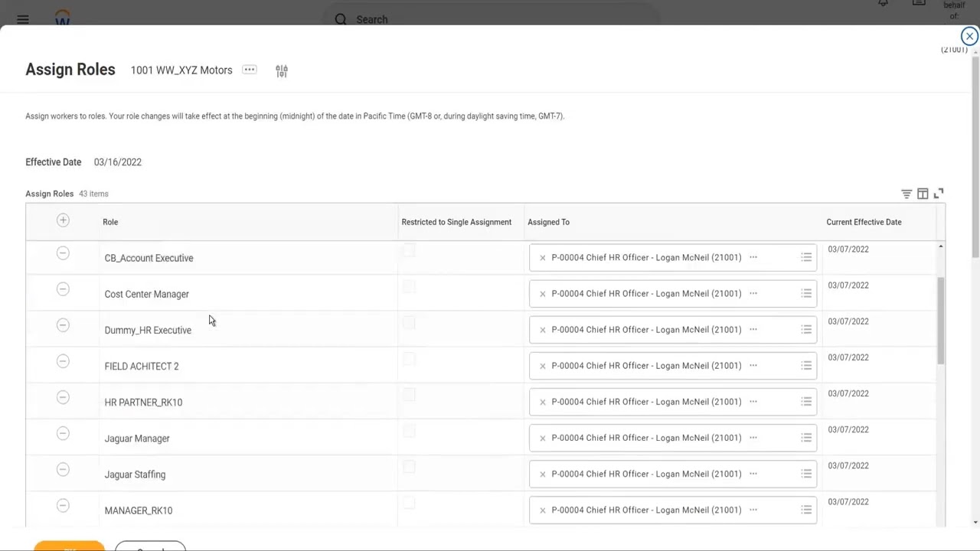This screenshot has height=551, width=980.
Task: Toggle Restricted checkbox for FIELD ACHITECT 2
Action: click(x=409, y=358)
